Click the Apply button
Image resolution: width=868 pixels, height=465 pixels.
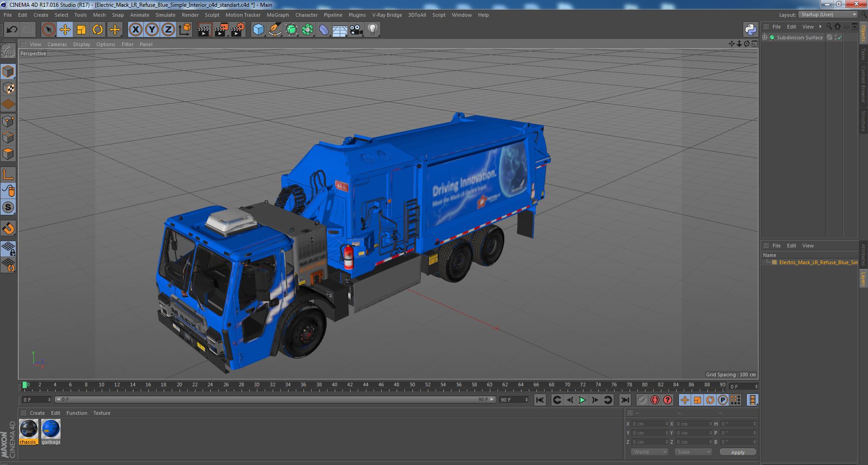[x=738, y=452]
